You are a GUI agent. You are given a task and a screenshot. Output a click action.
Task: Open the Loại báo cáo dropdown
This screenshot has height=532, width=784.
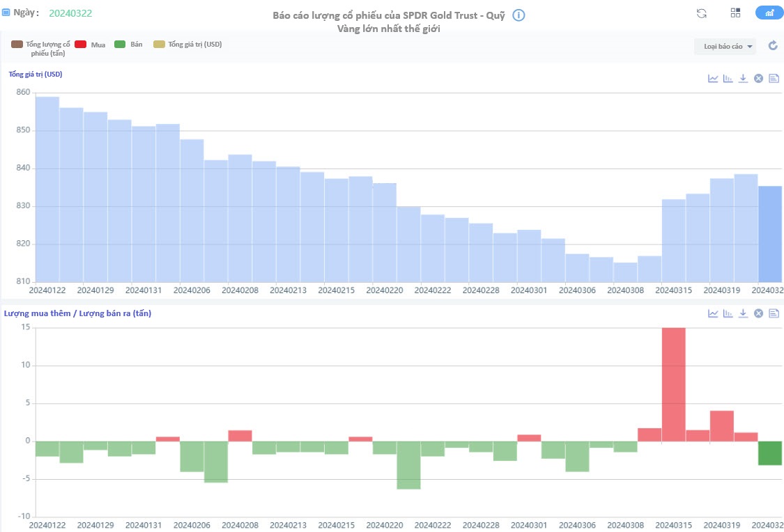725,47
